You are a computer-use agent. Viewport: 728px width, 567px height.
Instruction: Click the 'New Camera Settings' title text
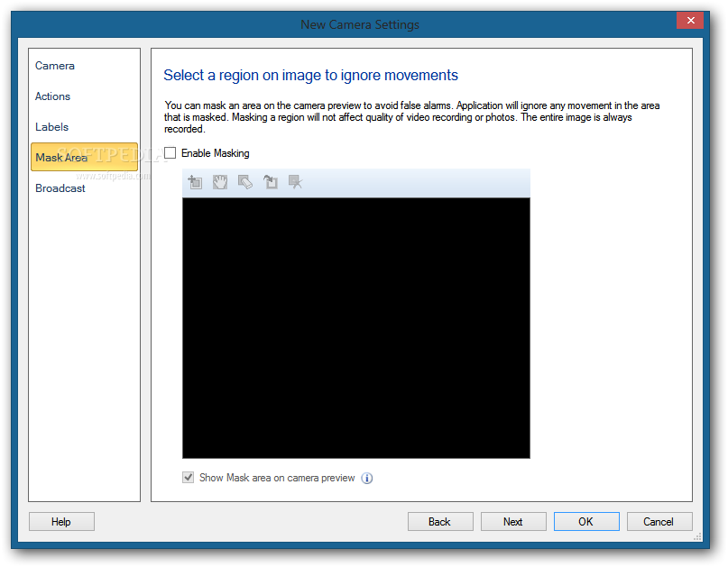coord(360,24)
